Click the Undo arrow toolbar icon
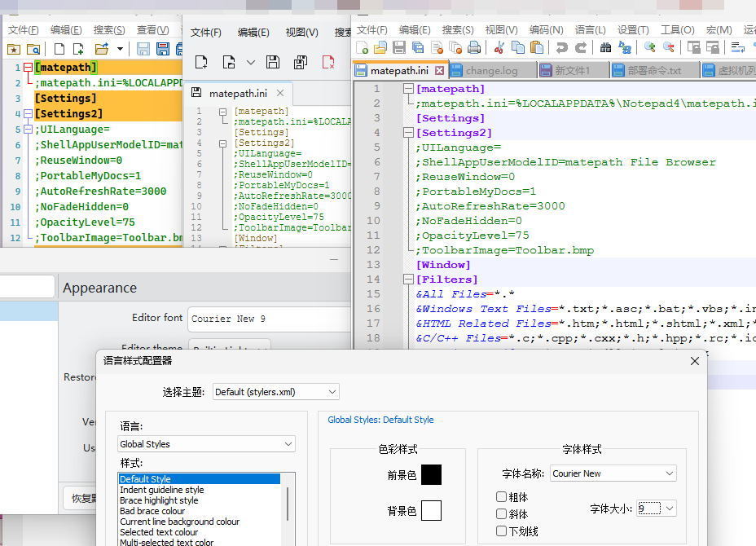756x546 pixels. pos(562,46)
